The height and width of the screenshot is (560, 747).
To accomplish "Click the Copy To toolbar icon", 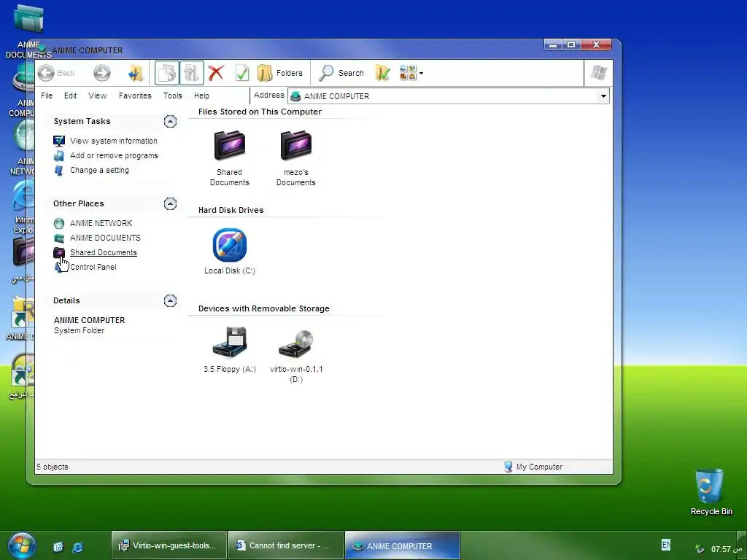I will point(192,73).
